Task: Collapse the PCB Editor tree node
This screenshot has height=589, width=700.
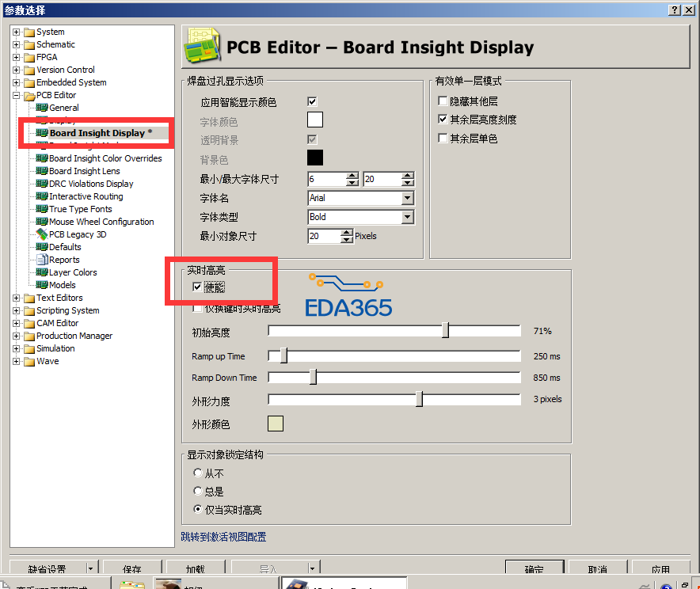Action: (x=17, y=96)
